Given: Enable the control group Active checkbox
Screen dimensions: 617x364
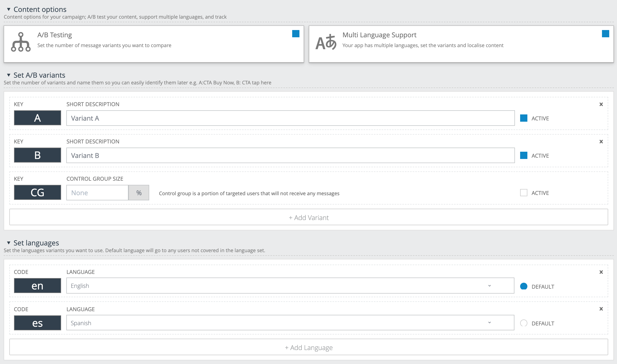Looking at the screenshot, I should [x=523, y=193].
